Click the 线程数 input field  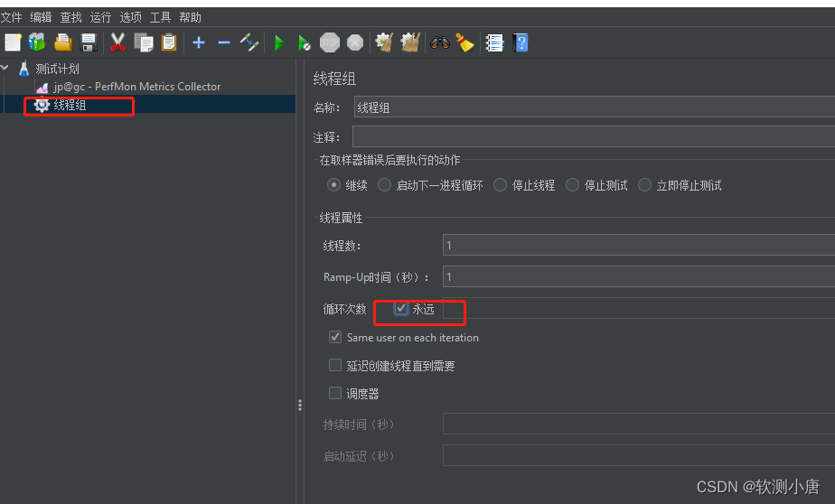tap(639, 246)
